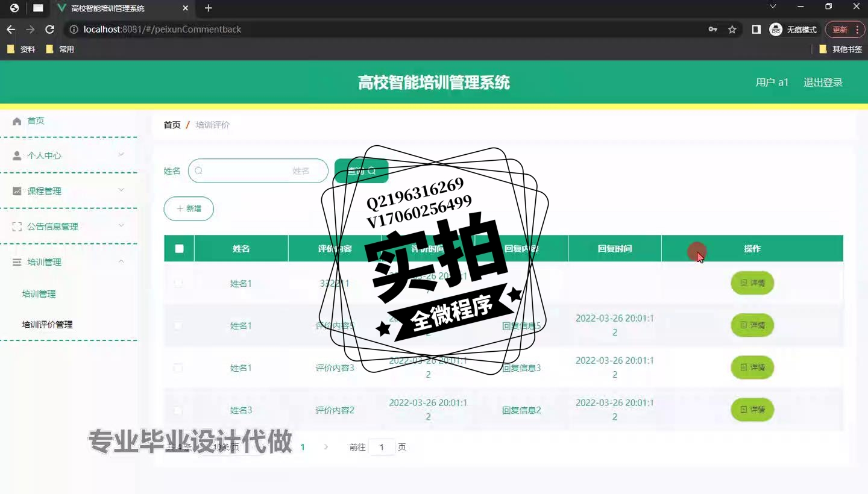The width and height of the screenshot is (868, 494).
Task: Click 姓名3 cell in the table
Action: click(x=241, y=410)
